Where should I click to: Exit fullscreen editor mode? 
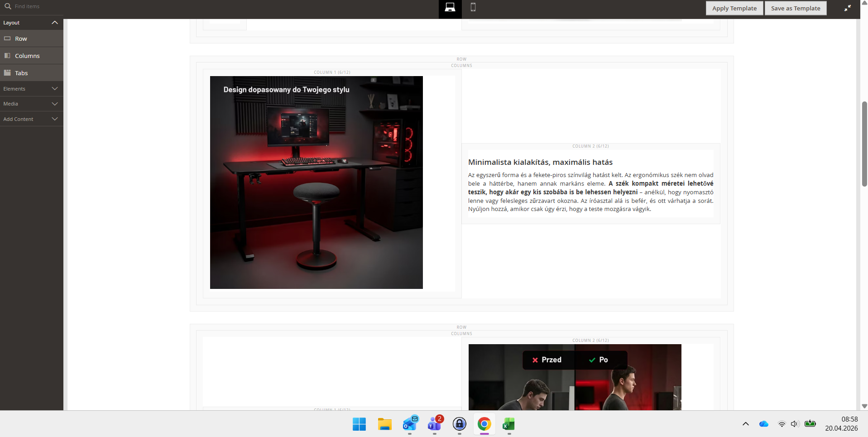point(848,8)
